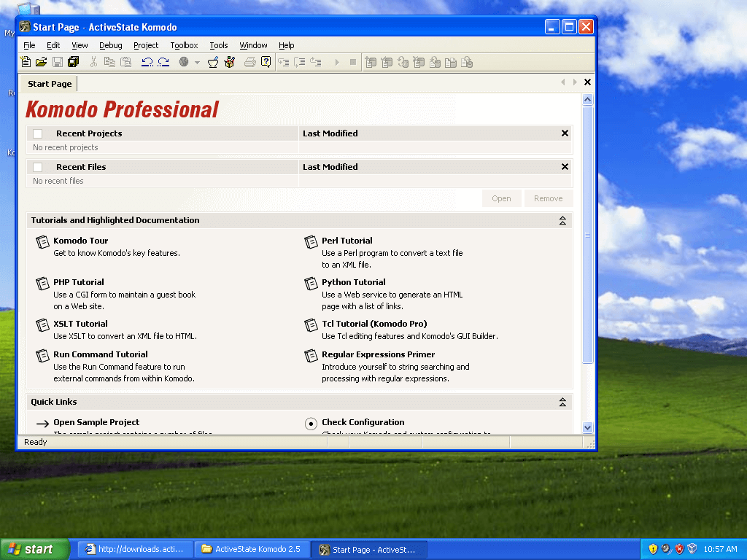
Task: Toggle the Recent Projects checkbox
Action: click(38, 134)
